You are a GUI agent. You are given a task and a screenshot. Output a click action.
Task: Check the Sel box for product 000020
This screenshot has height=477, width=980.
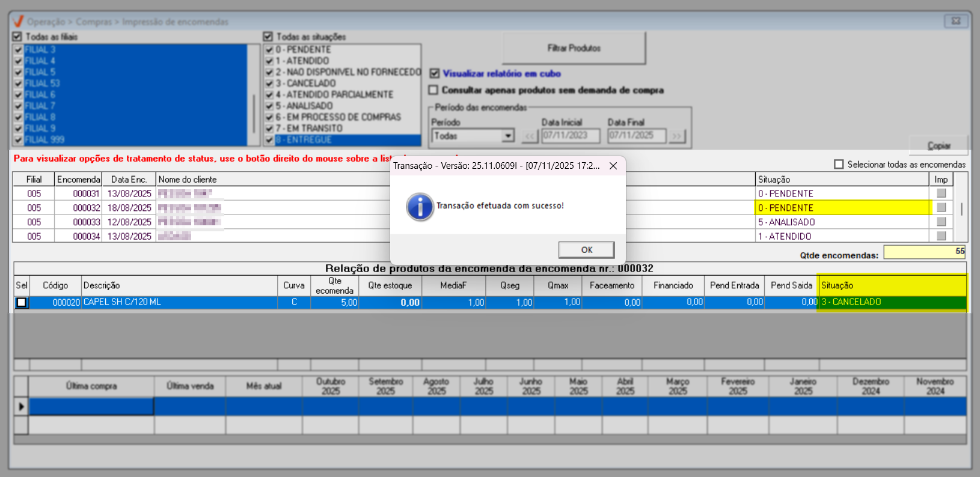coord(22,302)
